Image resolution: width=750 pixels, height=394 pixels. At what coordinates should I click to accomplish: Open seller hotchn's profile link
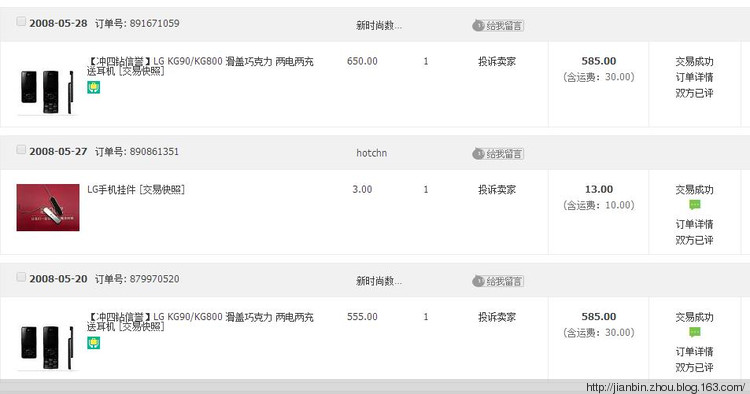372,153
